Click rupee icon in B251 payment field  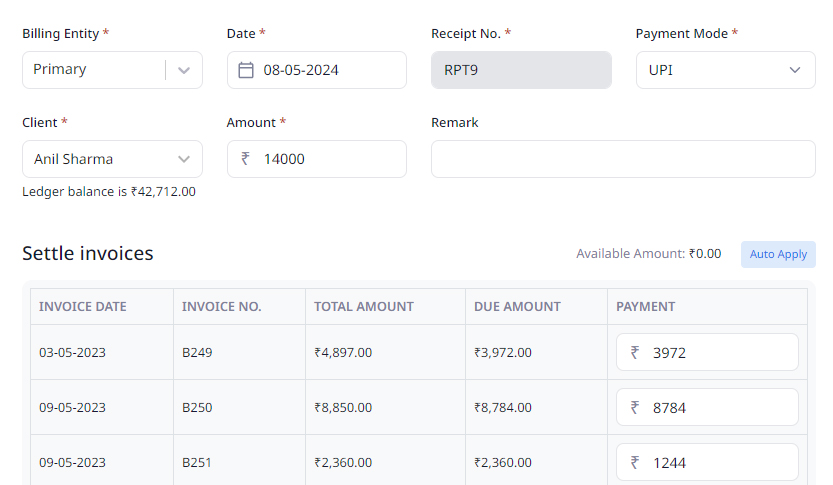coord(634,463)
